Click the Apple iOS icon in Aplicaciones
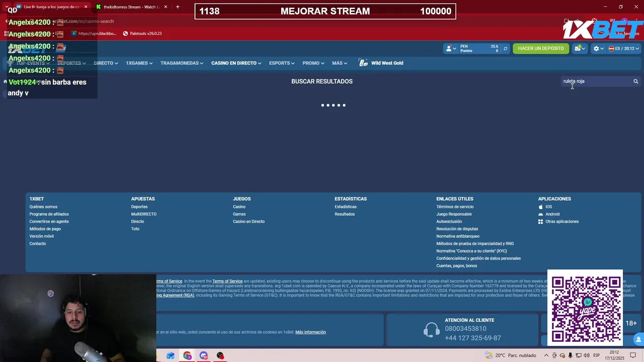The width and height of the screenshot is (644, 362). coord(541,207)
